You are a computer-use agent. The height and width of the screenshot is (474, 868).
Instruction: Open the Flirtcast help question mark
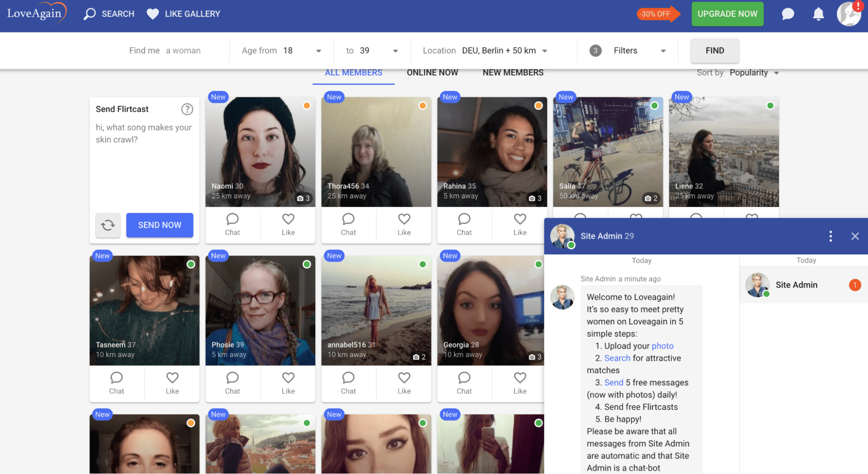point(187,109)
